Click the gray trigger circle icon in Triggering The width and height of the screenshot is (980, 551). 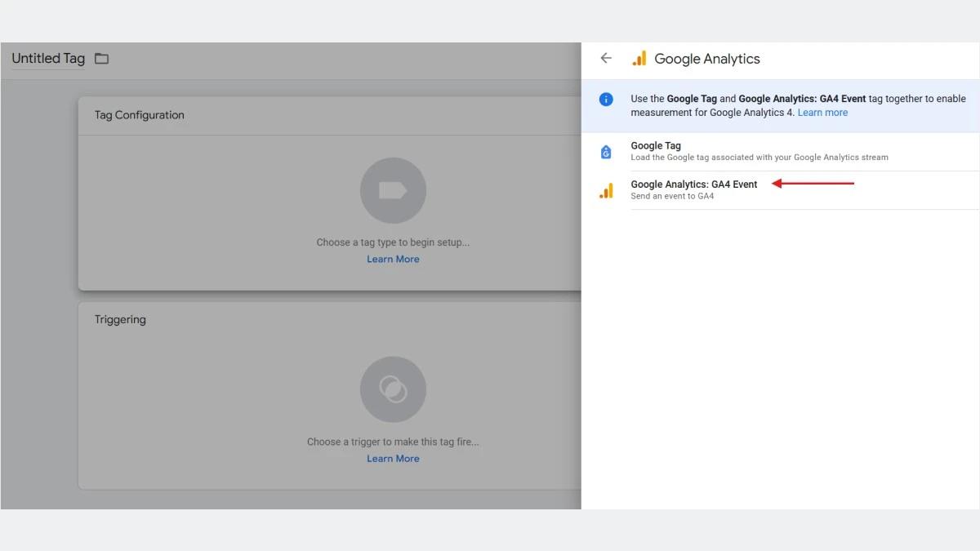point(393,389)
